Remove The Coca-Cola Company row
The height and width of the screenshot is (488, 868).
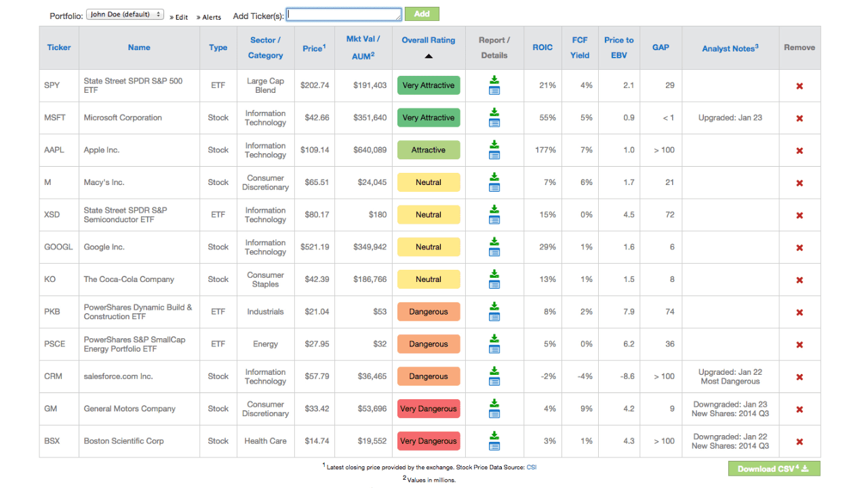click(800, 280)
